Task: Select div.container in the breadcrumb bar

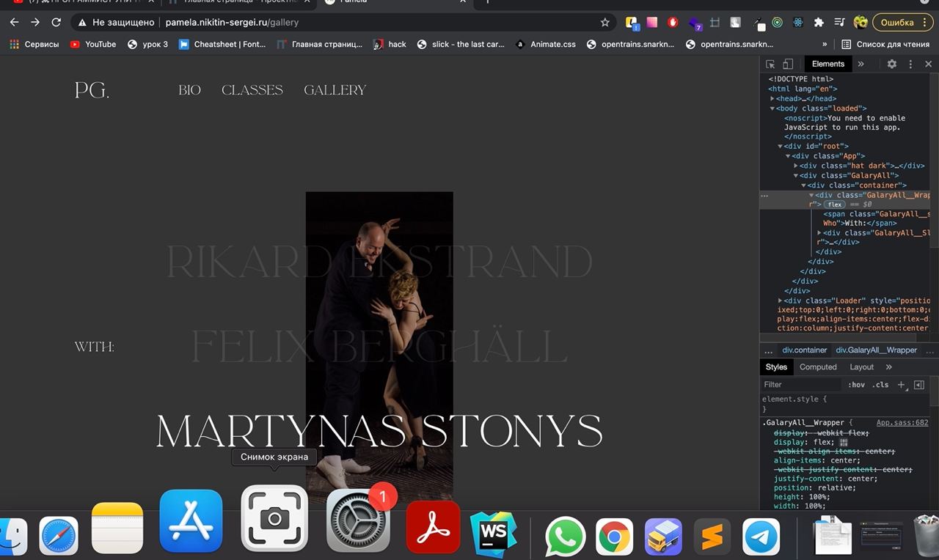Action: click(x=804, y=350)
